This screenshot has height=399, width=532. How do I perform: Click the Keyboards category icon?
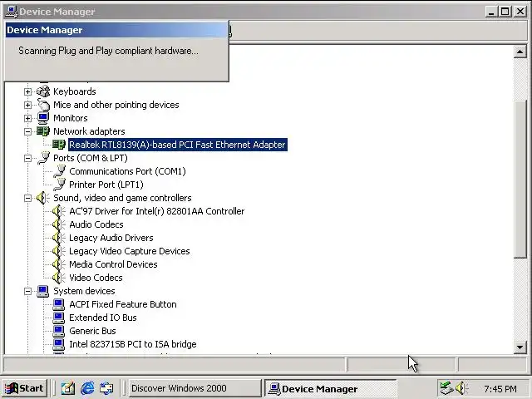[x=43, y=91]
